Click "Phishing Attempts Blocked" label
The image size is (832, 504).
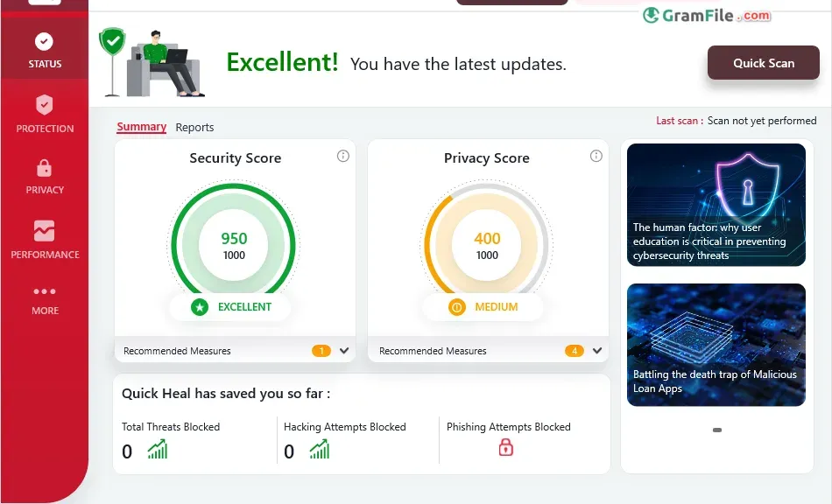[509, 427]
